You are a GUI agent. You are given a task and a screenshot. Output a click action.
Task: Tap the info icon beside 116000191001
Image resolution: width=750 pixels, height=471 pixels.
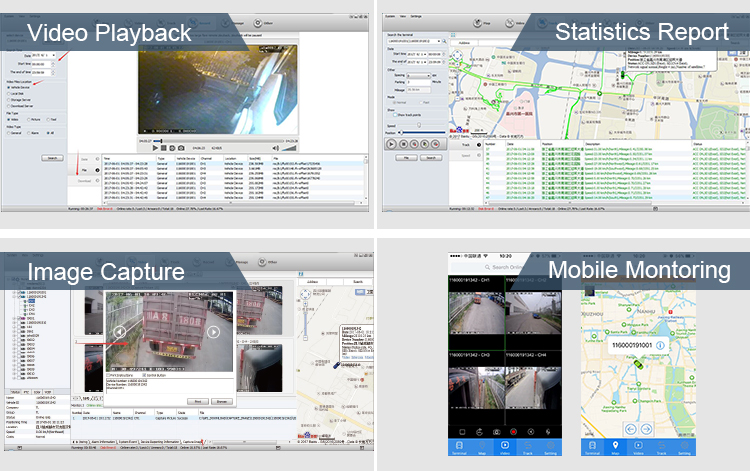(660, 345)
